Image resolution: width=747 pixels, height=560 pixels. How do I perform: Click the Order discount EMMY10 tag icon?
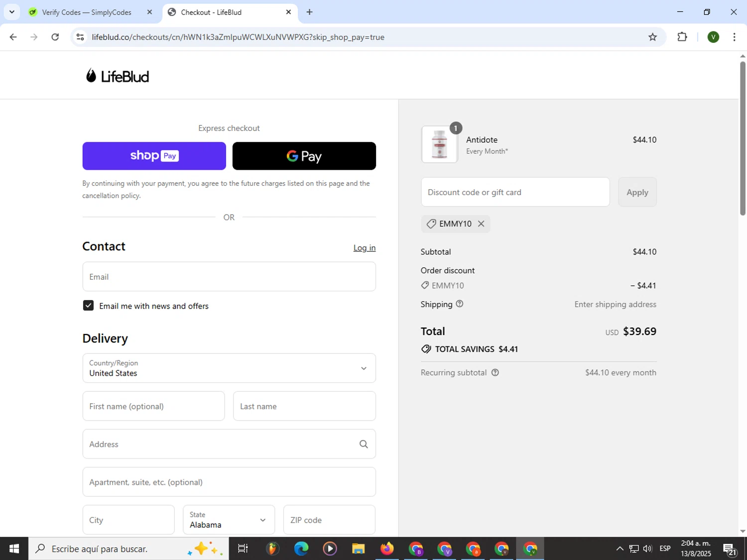[x=425, y=285]
